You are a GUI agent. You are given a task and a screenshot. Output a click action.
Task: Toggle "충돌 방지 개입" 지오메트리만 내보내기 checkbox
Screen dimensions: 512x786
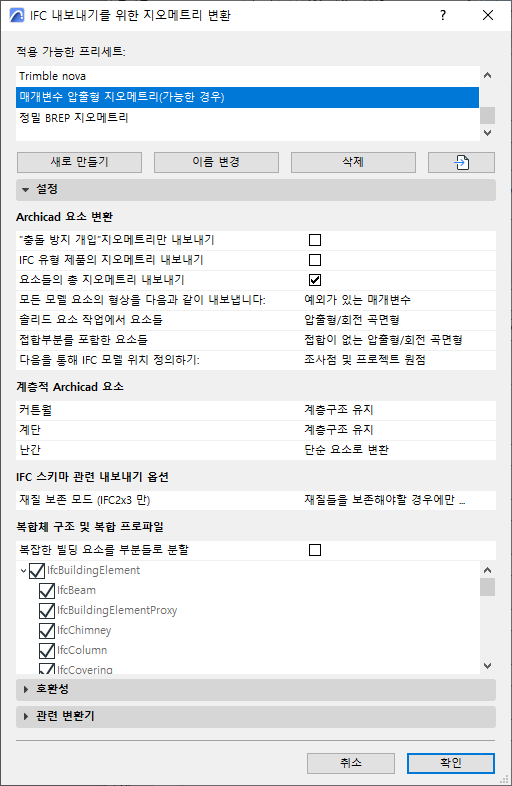pos(315,240)
